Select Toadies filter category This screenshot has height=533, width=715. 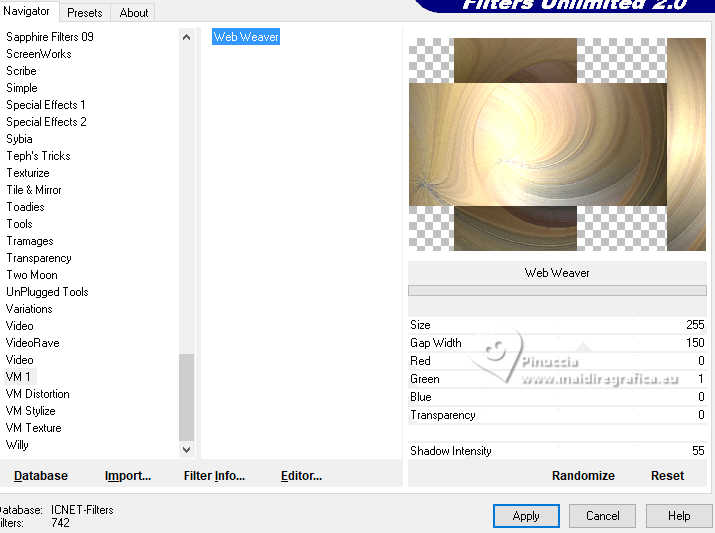coord(25,207)
